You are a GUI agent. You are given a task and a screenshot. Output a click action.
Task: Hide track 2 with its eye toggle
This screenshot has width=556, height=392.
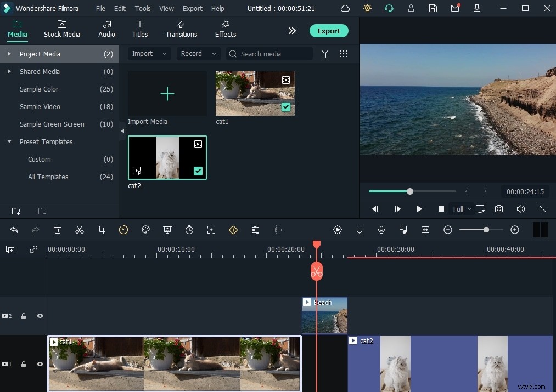[40, 316]
